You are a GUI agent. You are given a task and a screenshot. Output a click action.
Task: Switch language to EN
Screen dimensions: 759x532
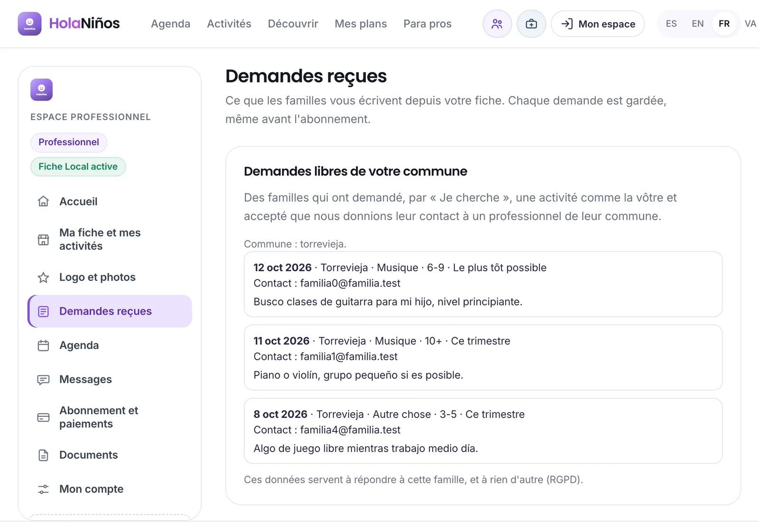pos(698,24)
